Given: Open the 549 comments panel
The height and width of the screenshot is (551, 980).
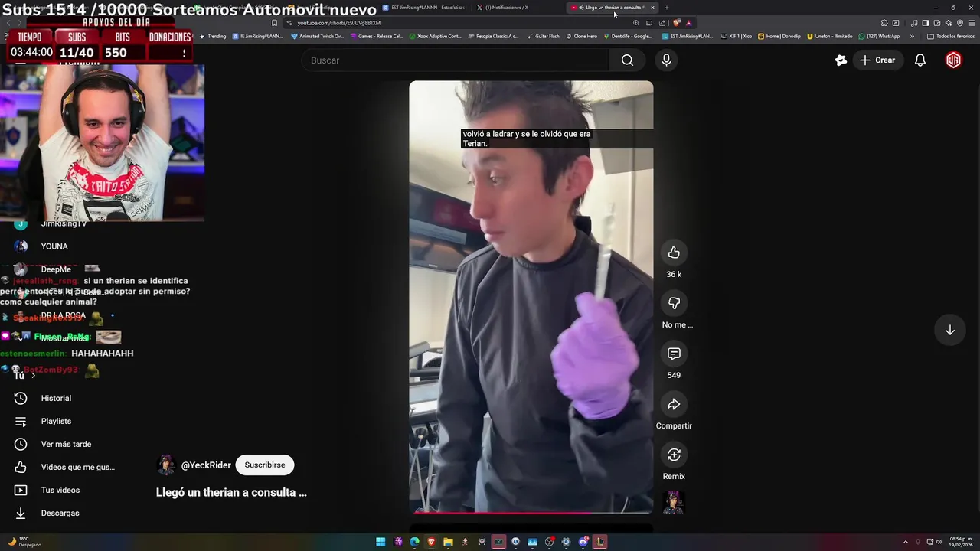Looking at the screenshot, I should click(674, 354).
